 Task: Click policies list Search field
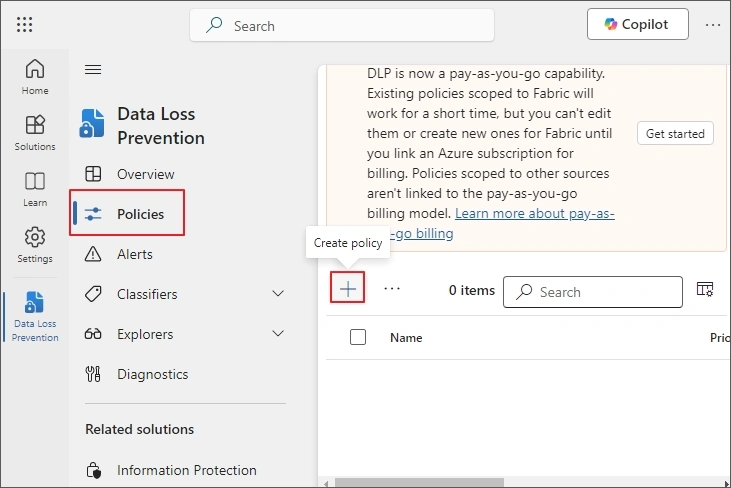click(593, 292)
